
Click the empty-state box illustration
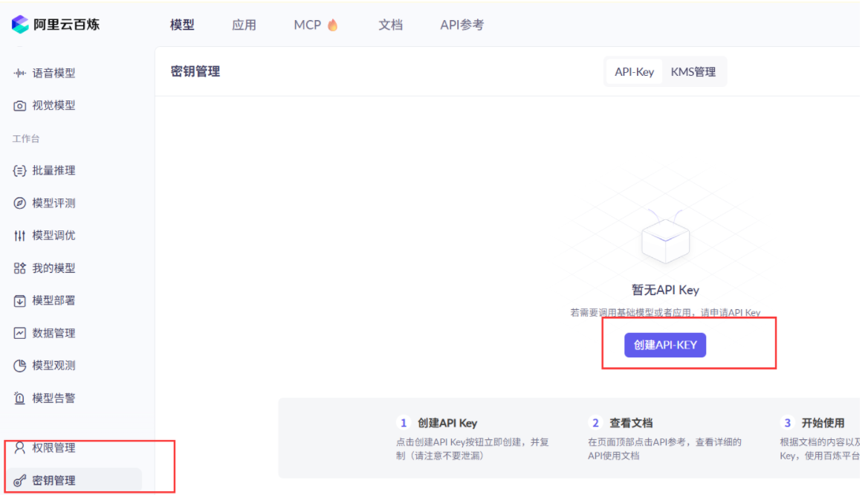tap(665, 240)
